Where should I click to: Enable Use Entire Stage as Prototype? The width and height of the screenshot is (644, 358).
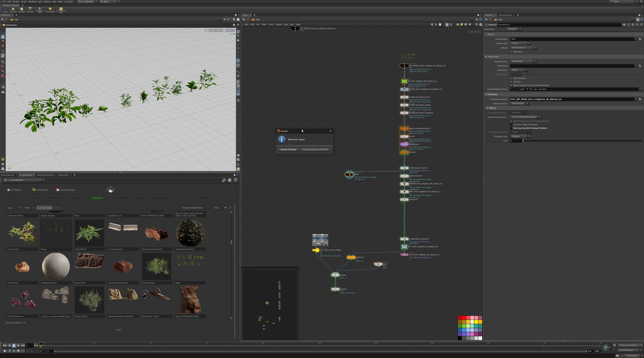pyautogui.click(x=511, y=125)
